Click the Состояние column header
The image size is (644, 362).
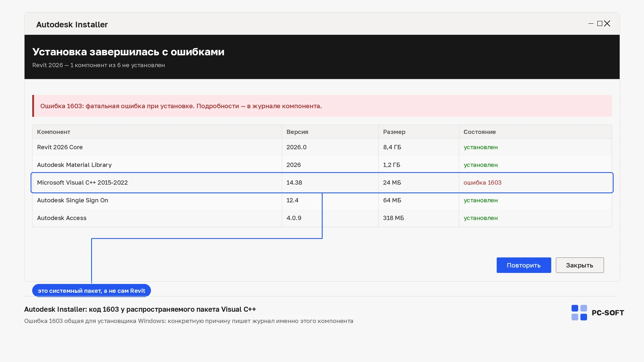point(535,132)
